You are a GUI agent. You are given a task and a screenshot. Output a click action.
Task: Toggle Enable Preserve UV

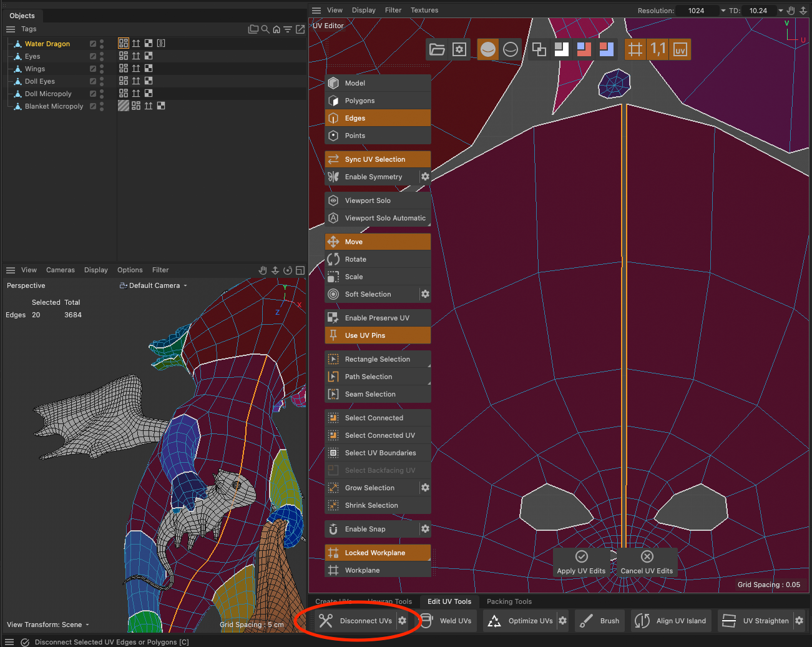click(x=378, y=318)
